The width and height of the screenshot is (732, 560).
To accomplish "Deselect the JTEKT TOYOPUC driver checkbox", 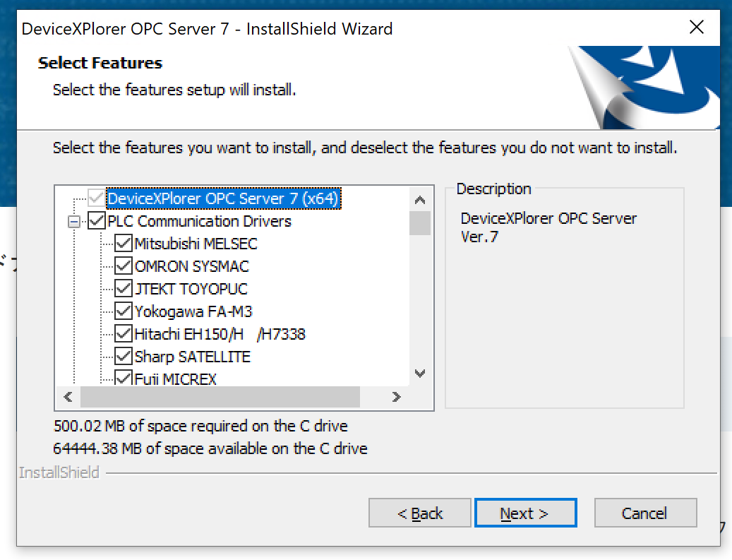I will pos(124,289).
